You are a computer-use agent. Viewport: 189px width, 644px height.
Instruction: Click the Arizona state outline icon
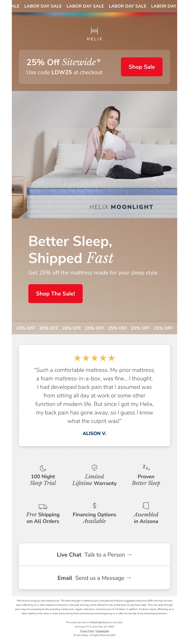click(x=146, y=506)
